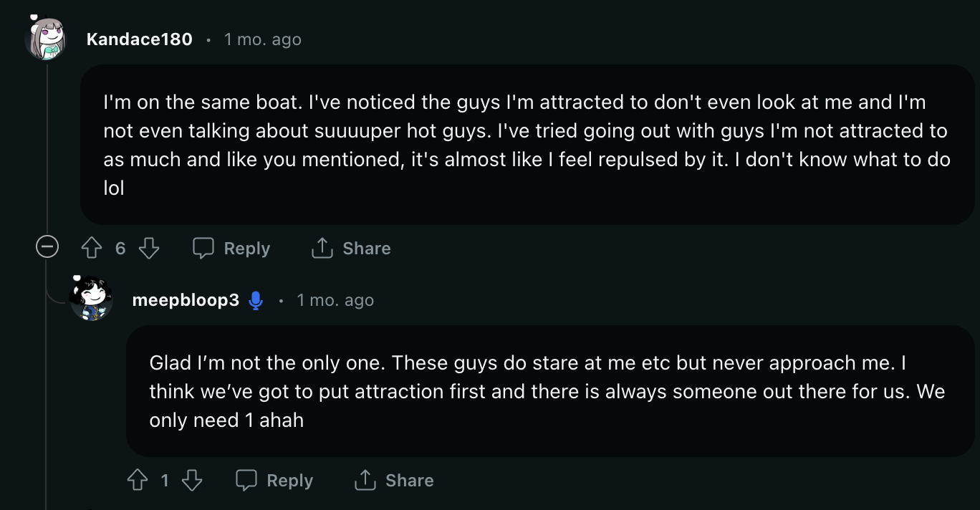Open the timestamp on Kandace180's comment
The height and width of the screenshot is (510, 980).
[262, 39]
